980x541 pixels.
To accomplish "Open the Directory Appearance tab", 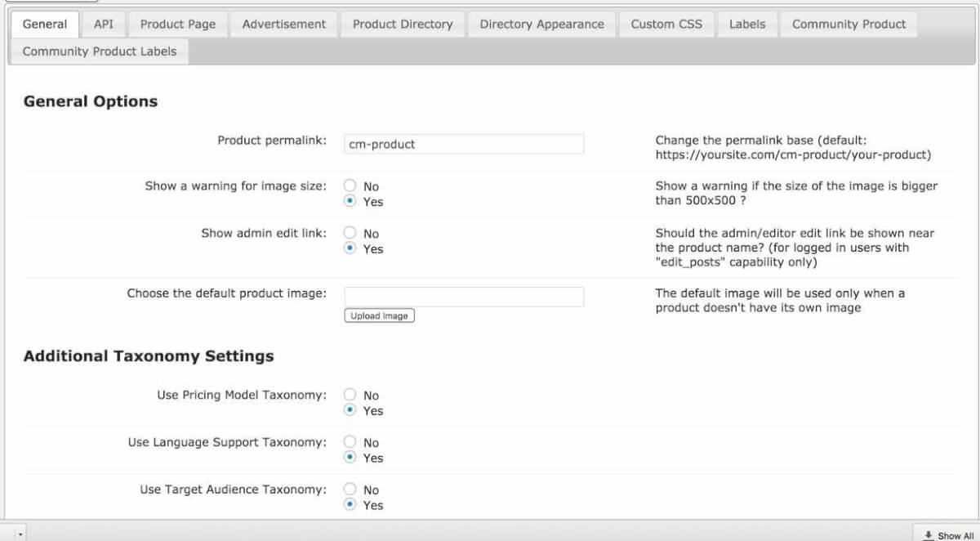I will point(542,25).
